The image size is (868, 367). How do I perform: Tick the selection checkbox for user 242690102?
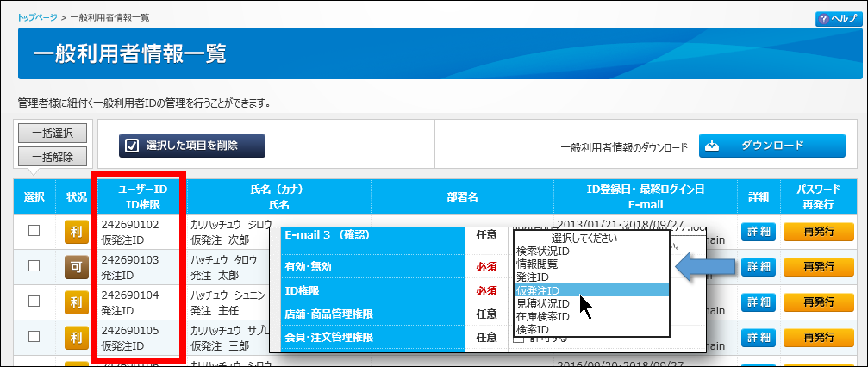pos(34,231)
